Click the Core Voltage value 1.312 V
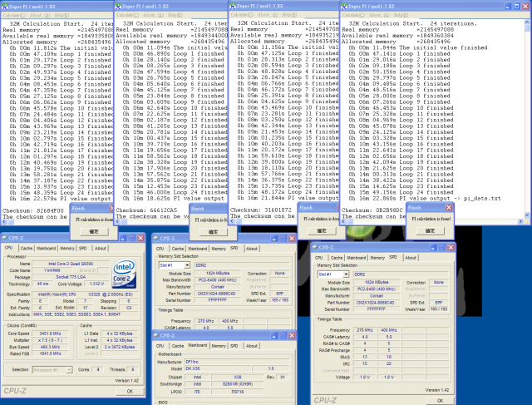Screen dimensions: 532x405 click(x=96, y=284)
